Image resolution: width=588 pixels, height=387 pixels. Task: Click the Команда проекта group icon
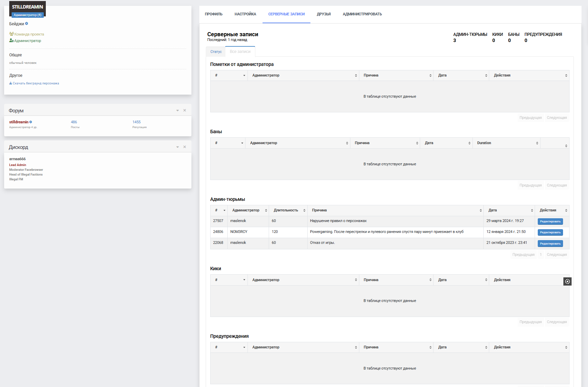(x=12, y=34)
